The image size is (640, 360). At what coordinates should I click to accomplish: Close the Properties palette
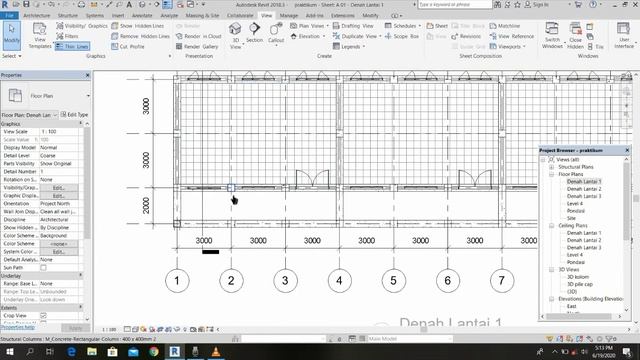pos(87,75)
